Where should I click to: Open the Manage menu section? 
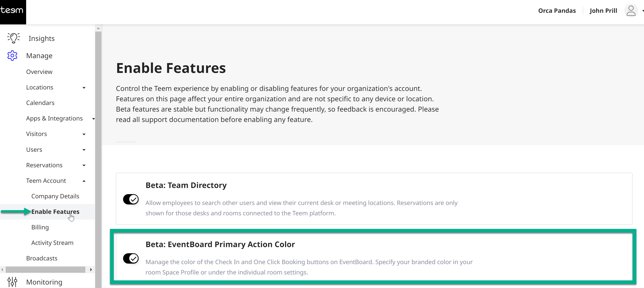click(x=39, y=56)
